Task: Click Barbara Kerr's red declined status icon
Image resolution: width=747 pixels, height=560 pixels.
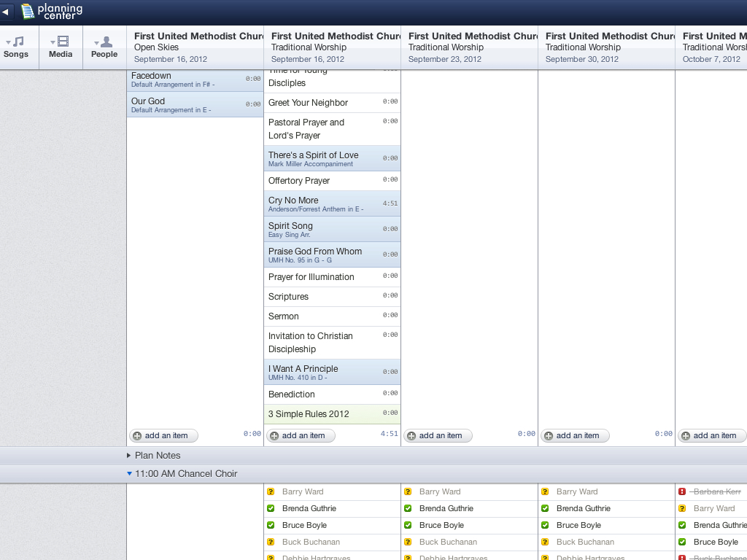Action: tap(682, 491)
